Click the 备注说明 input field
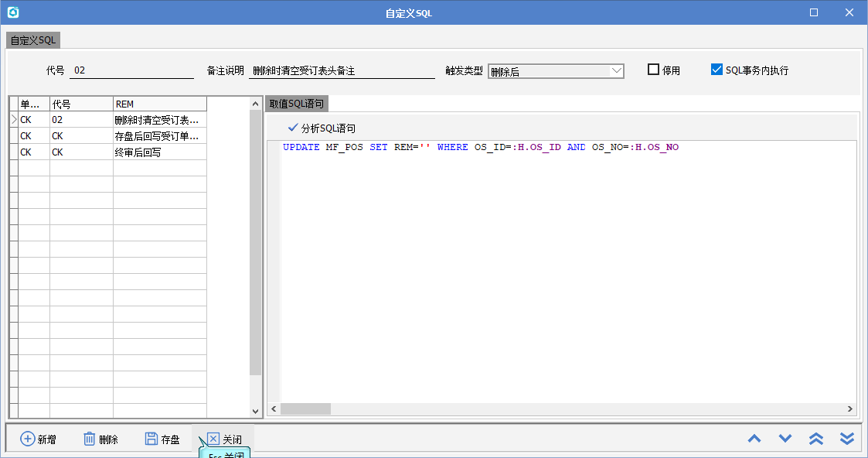Image resolution: width=868 pixels, height=458 pixels. pos(342,70)
